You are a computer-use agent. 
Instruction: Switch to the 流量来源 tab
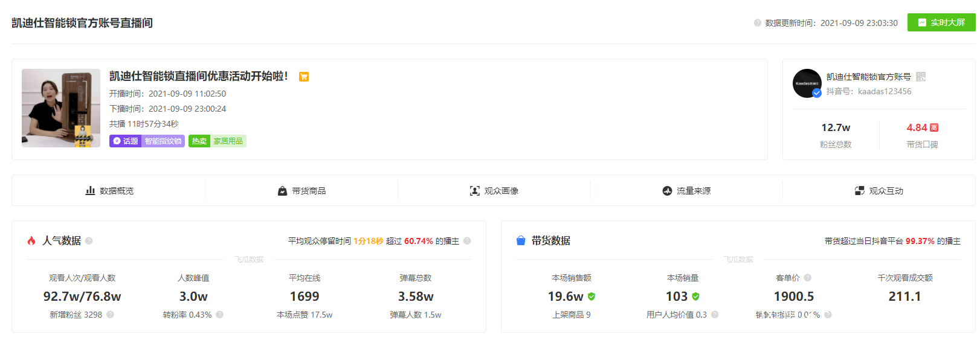[686, 191]
